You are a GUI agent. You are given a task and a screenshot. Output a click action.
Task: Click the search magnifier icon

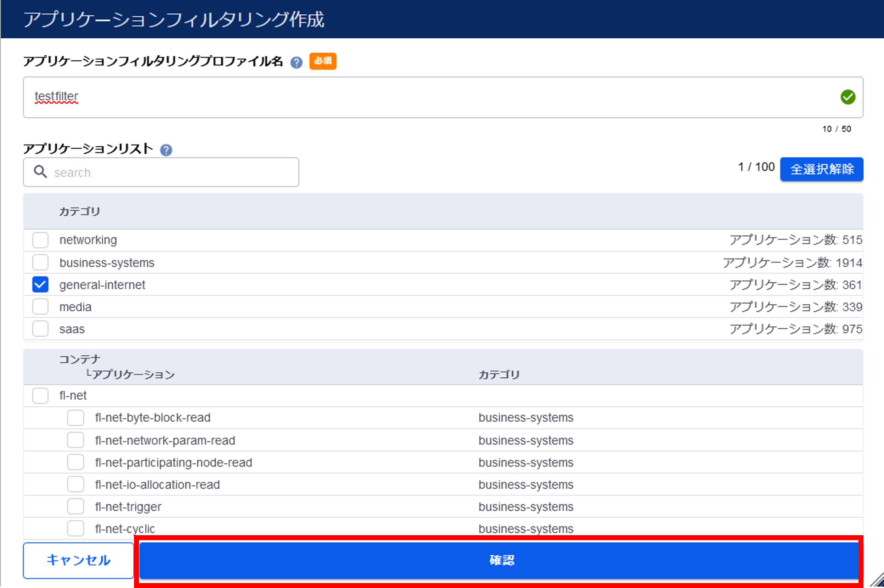click(x=40, y=172)
